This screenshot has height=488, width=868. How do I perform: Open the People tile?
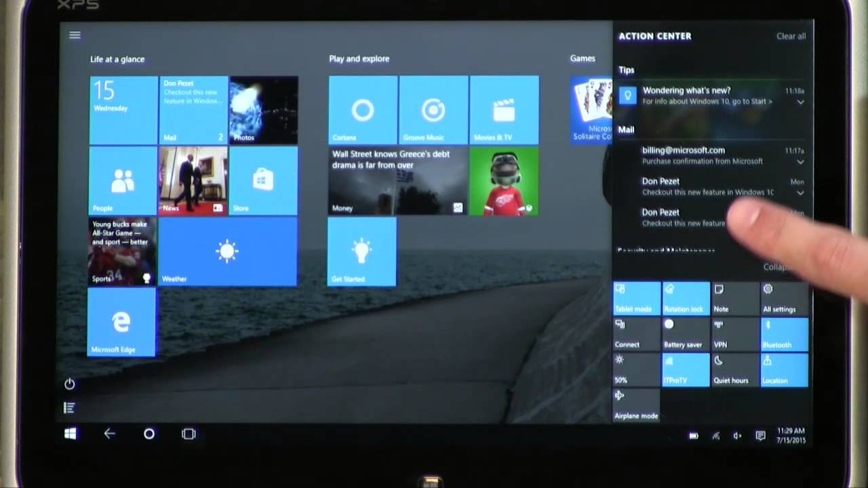point(123,181)
